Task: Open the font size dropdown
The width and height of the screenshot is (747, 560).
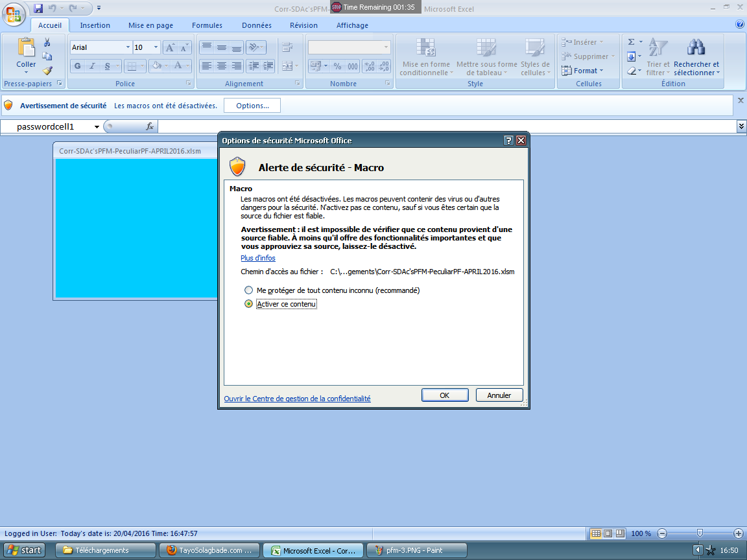Action: coord(156,47)
